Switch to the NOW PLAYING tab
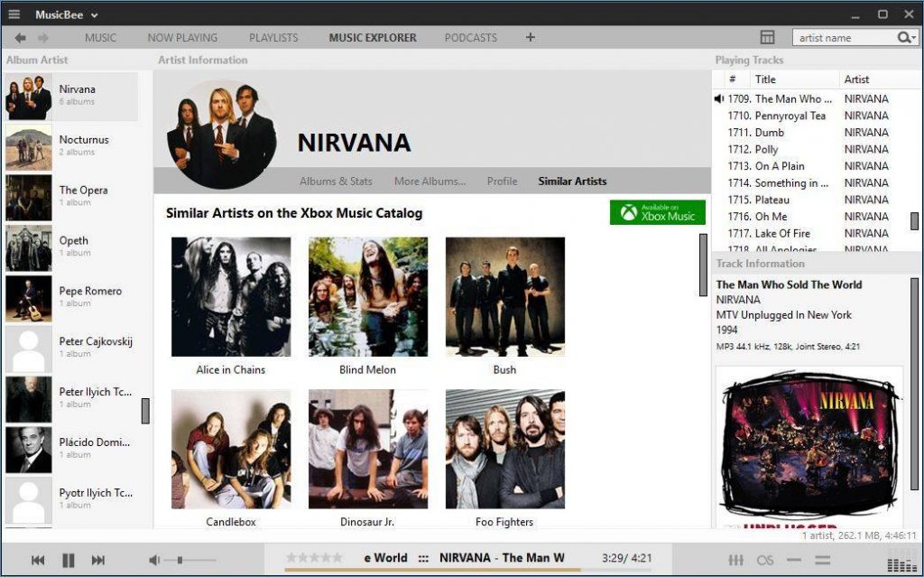The image size is (924, 577). coord(182,38)
